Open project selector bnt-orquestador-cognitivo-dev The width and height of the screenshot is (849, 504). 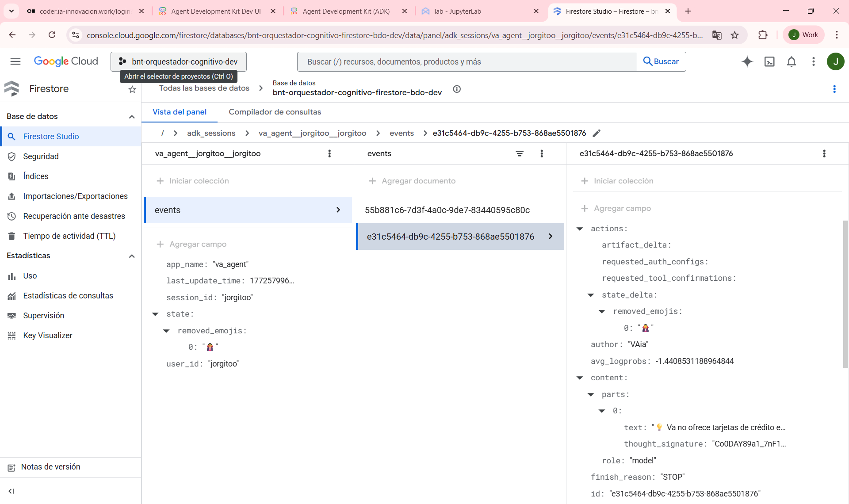[179, 61]
